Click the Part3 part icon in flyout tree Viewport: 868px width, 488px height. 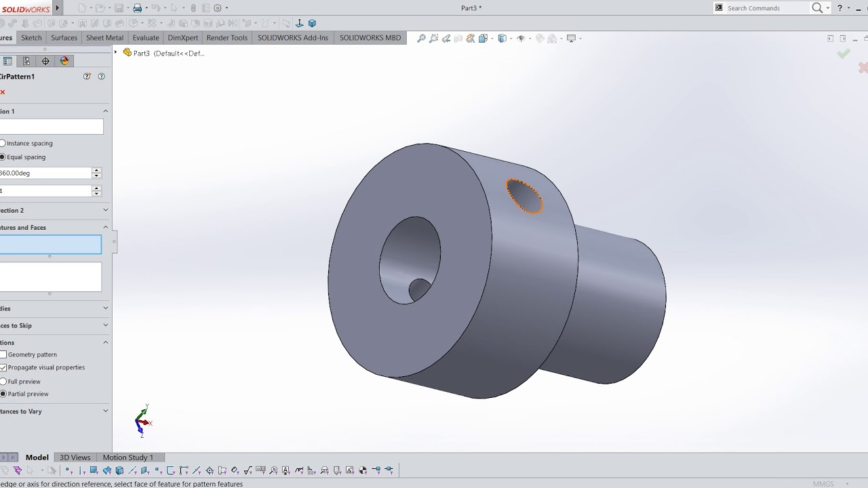pos(127,53)
